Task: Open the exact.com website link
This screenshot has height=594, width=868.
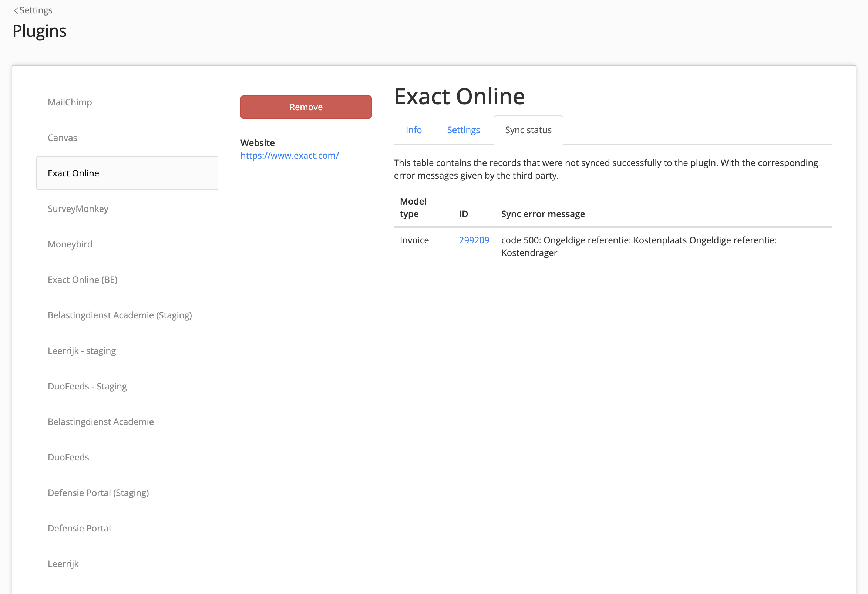Action: coord(289,155)
